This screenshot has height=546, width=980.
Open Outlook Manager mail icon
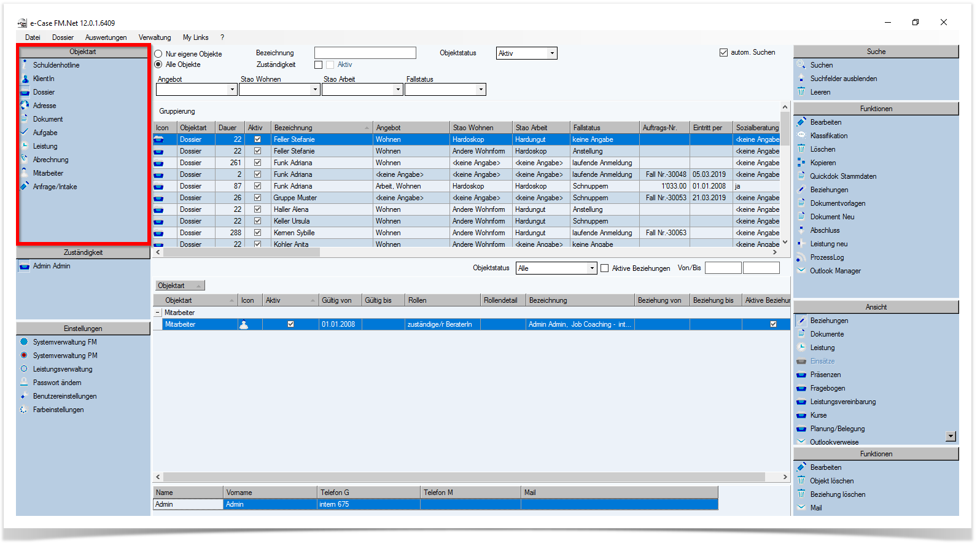pyautogui.click(x=801, y=271)
